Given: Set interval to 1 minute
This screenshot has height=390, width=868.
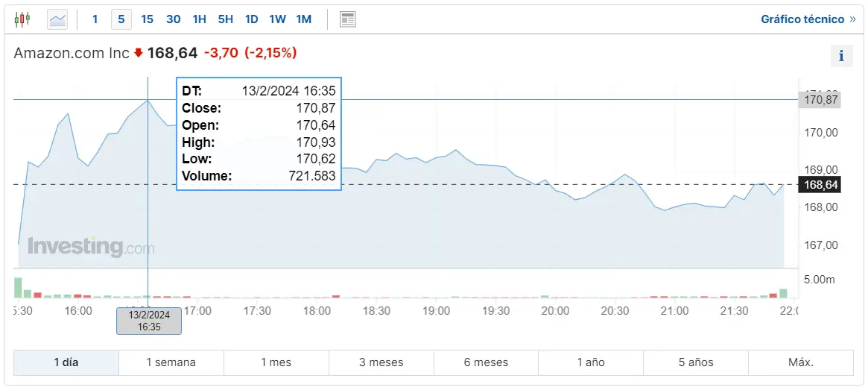Looking at the screenshot, I should point(95,19).
